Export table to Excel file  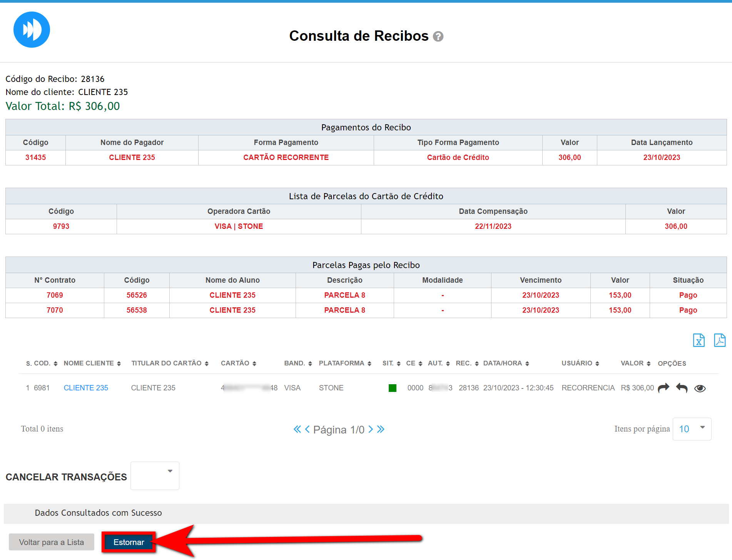point(699,340)
